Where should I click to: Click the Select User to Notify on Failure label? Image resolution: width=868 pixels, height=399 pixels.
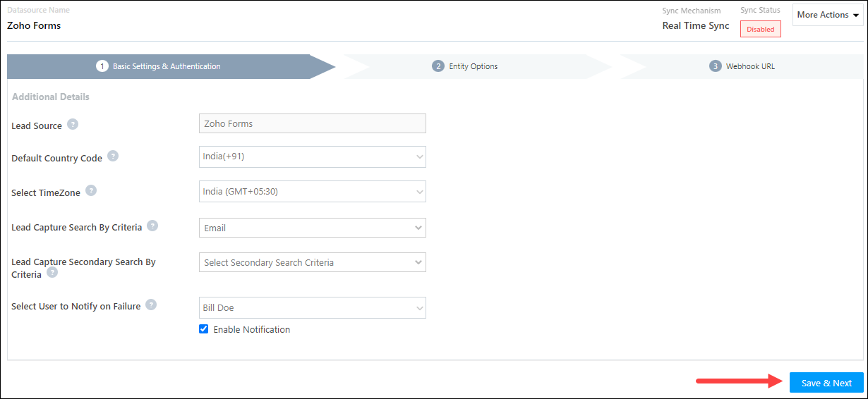point(76,307)
